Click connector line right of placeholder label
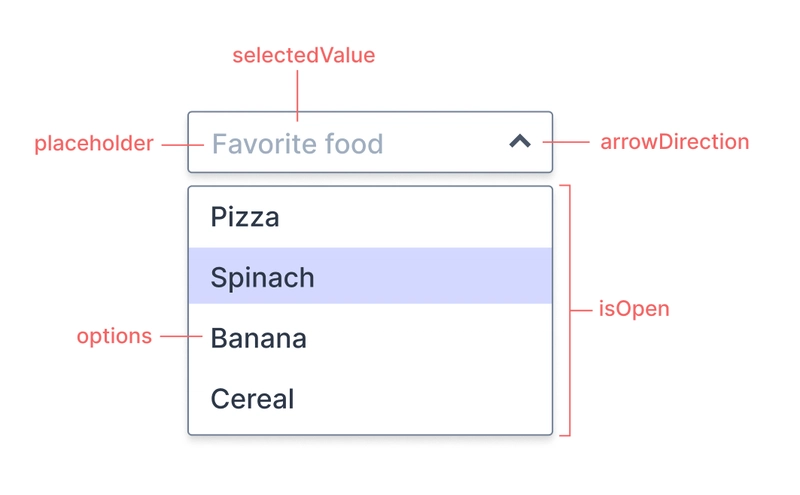This screenshot has height=495, width=800. [x=183, y=145]
